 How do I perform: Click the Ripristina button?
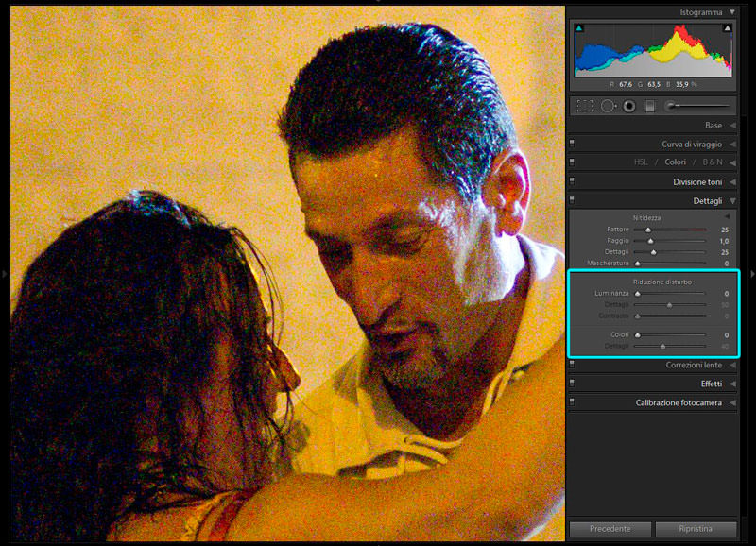pos(696,529)
